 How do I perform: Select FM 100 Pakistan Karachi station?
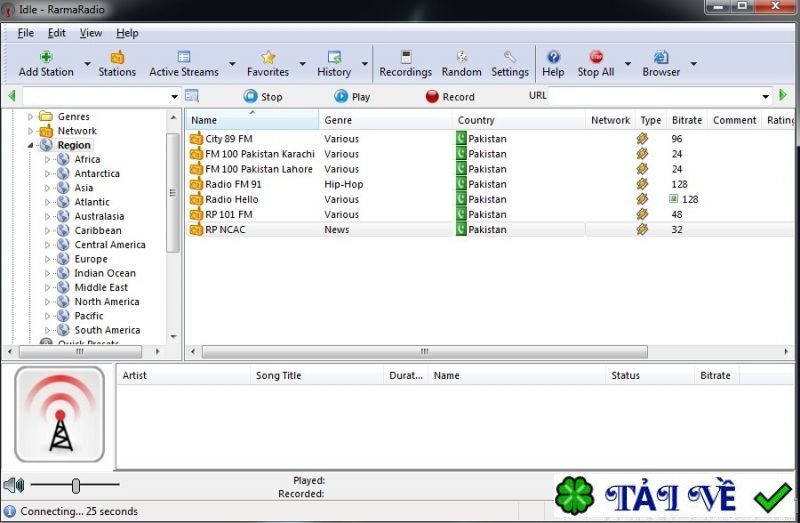click(260, 154)
